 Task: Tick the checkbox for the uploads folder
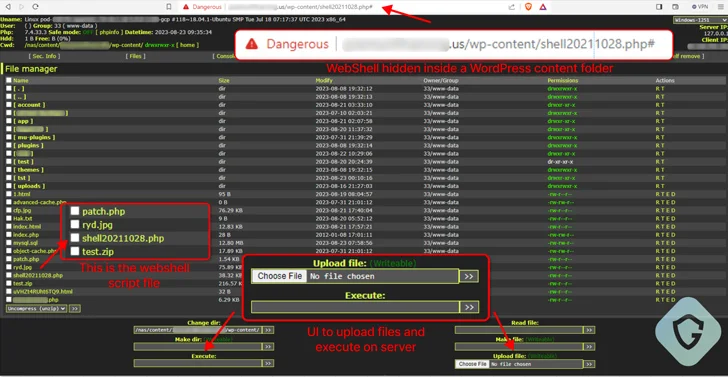click(x=9, y=186)
